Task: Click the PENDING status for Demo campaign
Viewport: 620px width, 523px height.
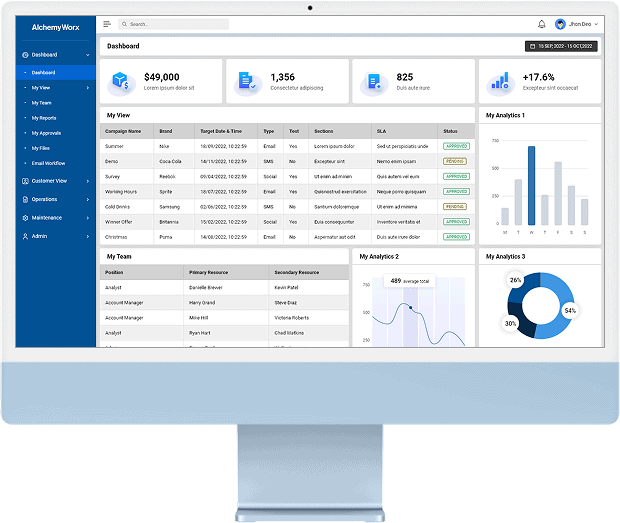Action: [455, 161]
